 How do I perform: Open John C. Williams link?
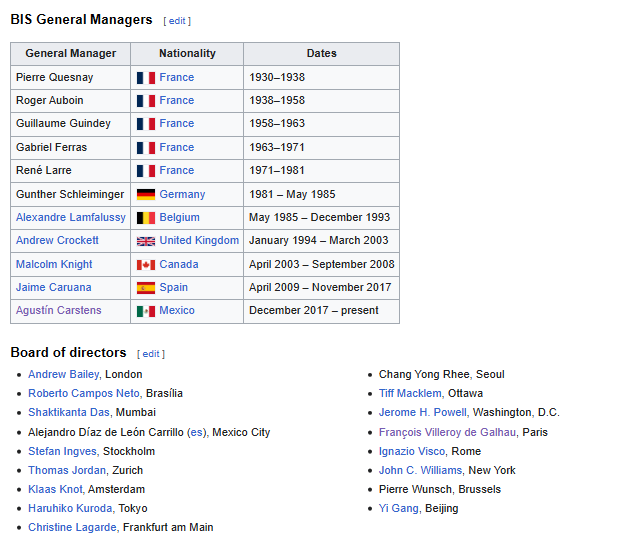pyautogui.click(x=420, y=470)
